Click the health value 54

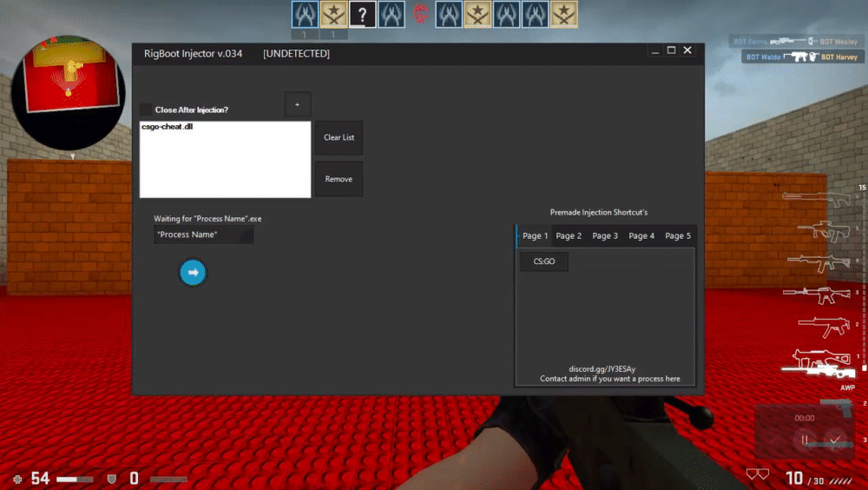[41, 479]
